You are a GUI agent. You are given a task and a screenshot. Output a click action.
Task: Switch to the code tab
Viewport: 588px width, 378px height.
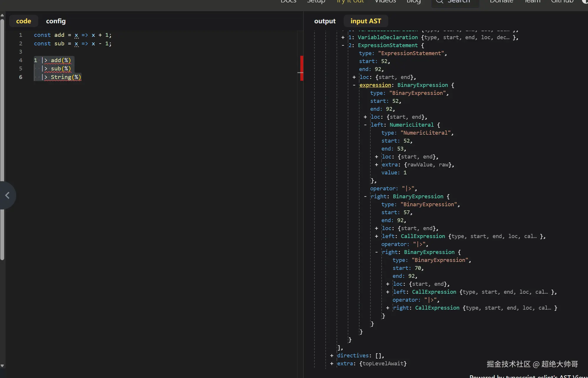click(x=24, y=21)
